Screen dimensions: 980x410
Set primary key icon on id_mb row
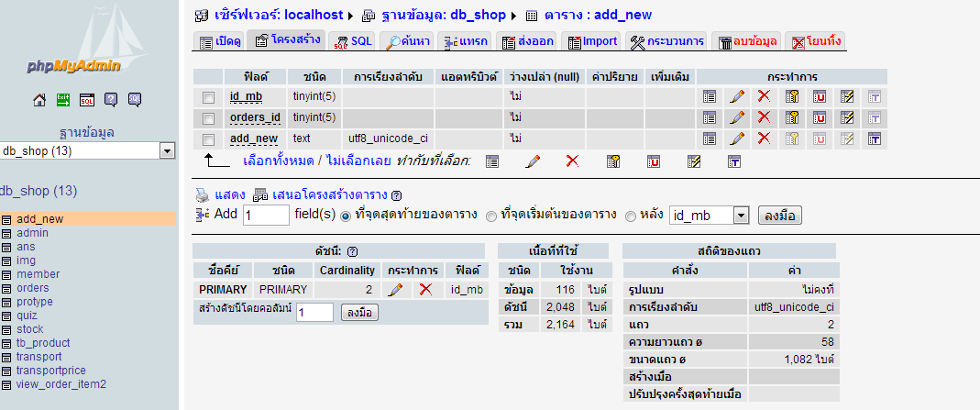click(x=792, y=96)
